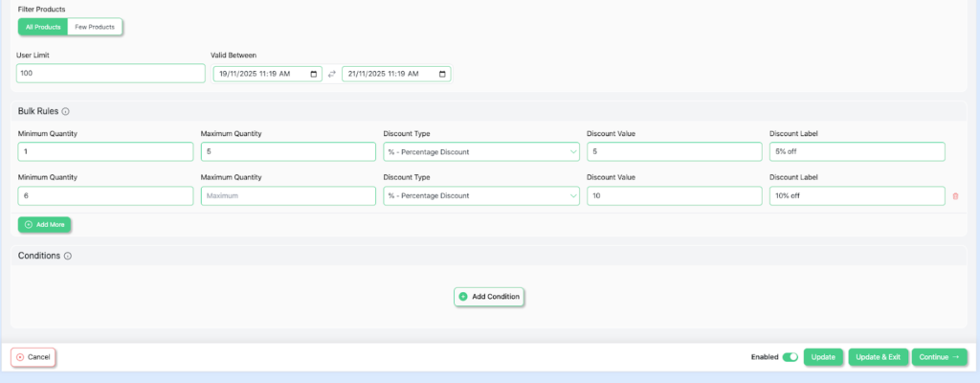
Task: Click the Continue button
Action: coord(940,357)
